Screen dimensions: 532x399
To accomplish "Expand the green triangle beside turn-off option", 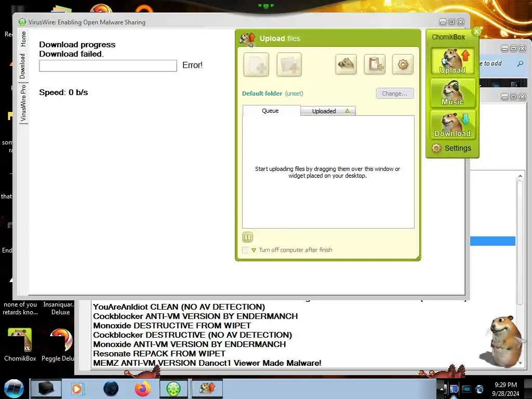I will click(x=254, y=250).
